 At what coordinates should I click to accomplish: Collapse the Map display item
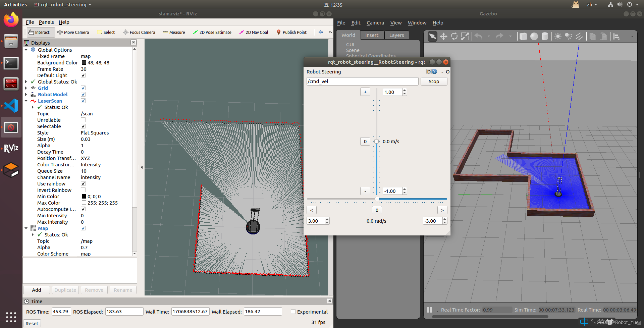26,228
